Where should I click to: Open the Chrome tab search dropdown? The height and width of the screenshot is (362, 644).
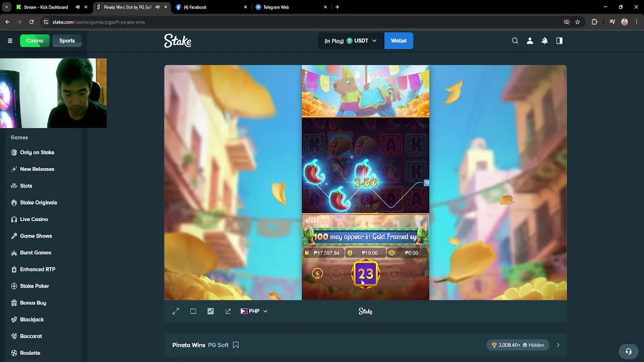[6, 7]
